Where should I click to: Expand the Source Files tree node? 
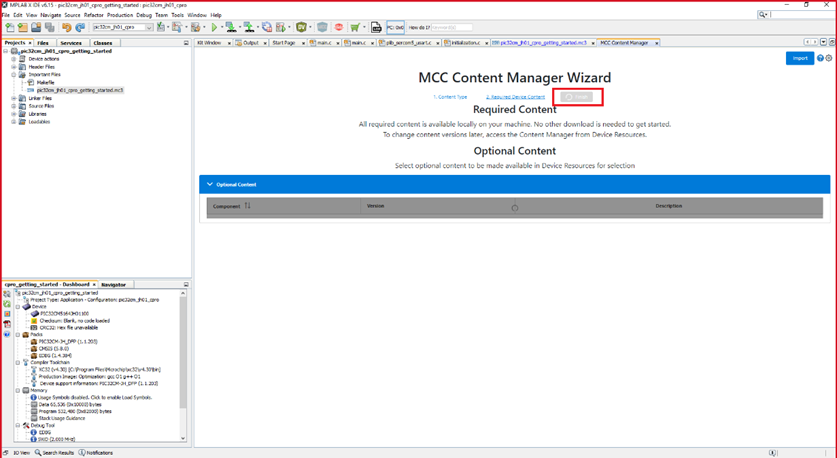[x=14, y=106]
